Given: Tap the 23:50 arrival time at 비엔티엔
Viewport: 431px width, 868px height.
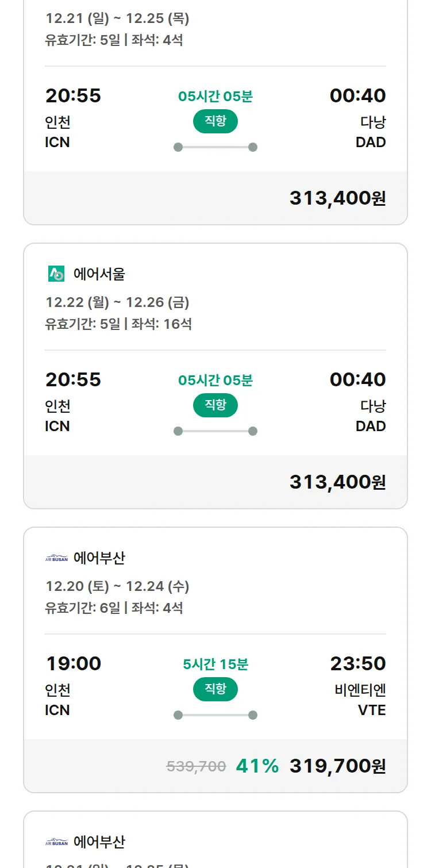Looking at the screenshot, I should 357,663.
